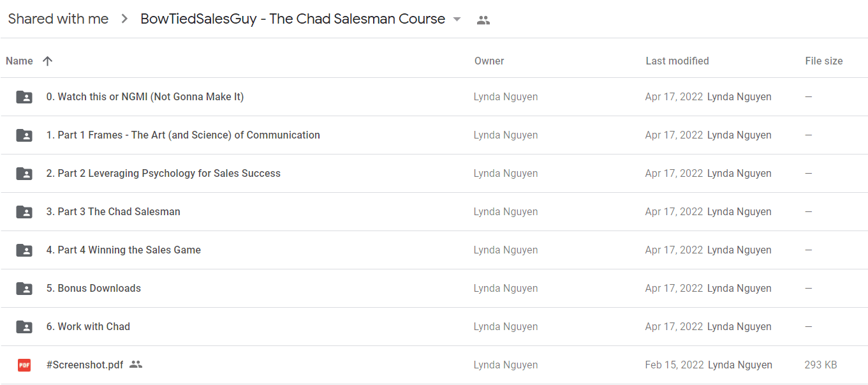Click the shared people icon beside folder title
Image resolution: width=868 pixels, height=385 pixels.
(483, 20)
